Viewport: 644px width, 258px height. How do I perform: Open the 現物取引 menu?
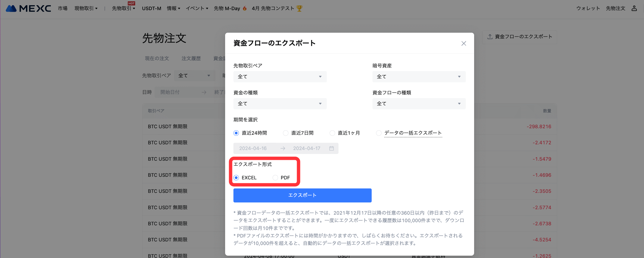[86, 8]
